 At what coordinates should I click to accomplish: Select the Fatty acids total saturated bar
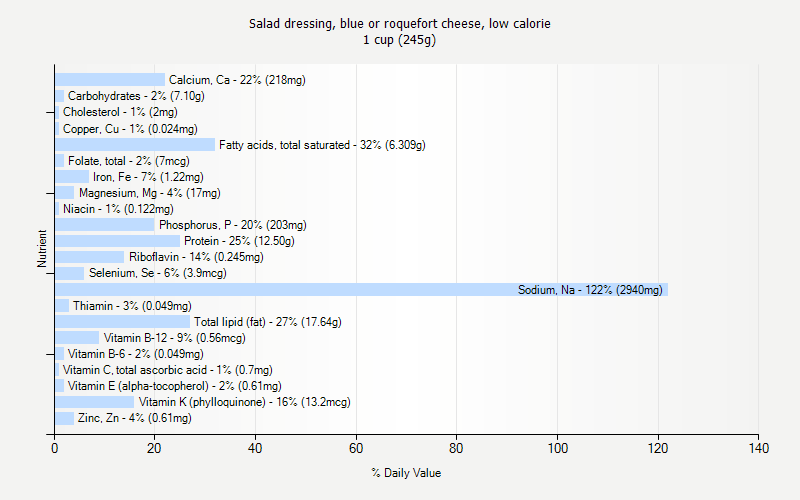tap(134, 145)
